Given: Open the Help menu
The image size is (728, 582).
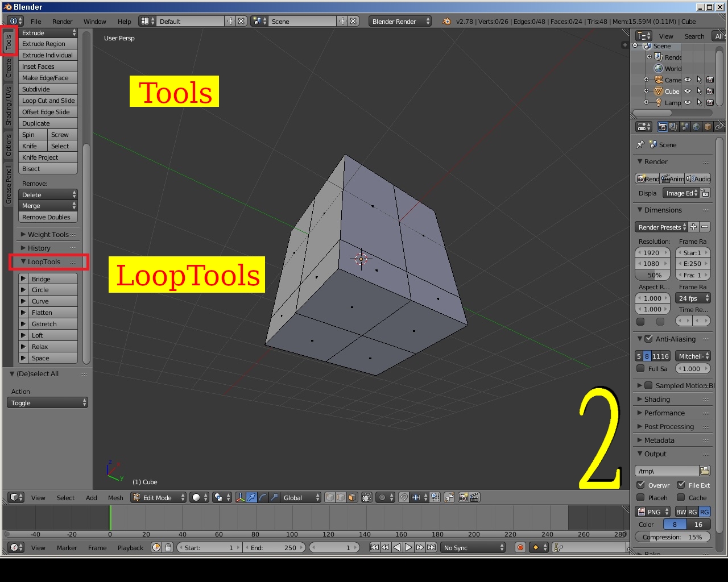Looking at the screenshot, I should pos(124,21).
